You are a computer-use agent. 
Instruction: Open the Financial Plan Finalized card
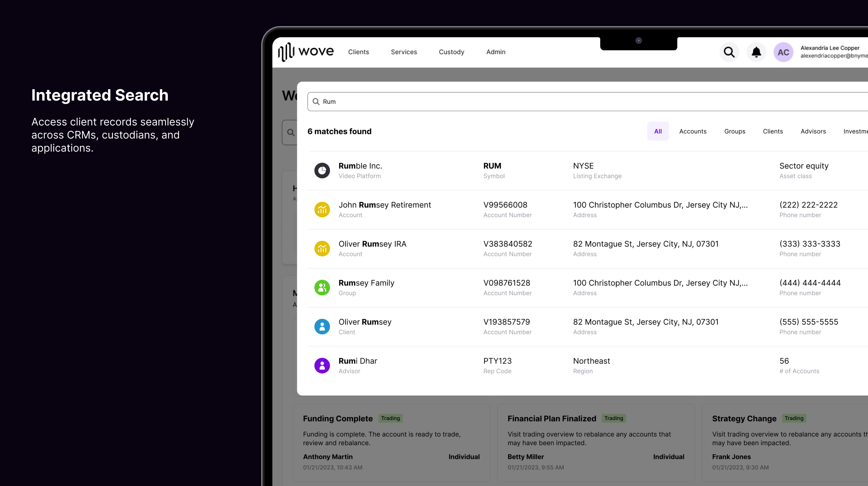596,443
